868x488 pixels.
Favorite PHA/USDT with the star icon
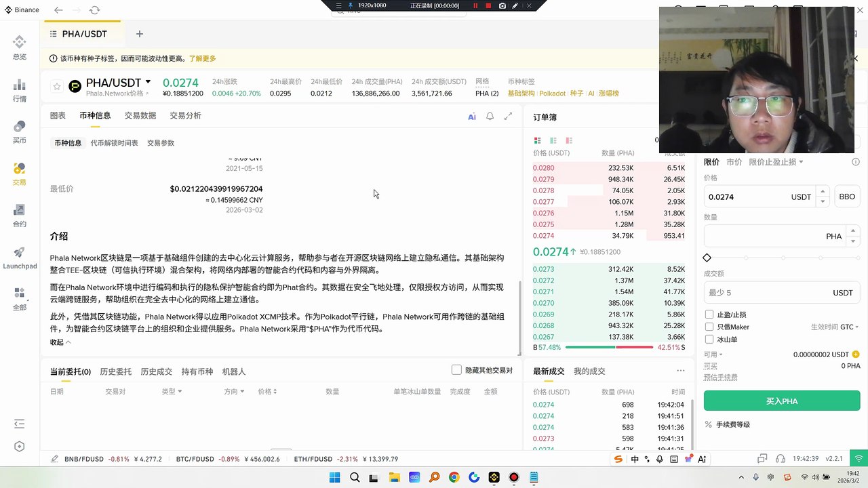coord(57,87)
